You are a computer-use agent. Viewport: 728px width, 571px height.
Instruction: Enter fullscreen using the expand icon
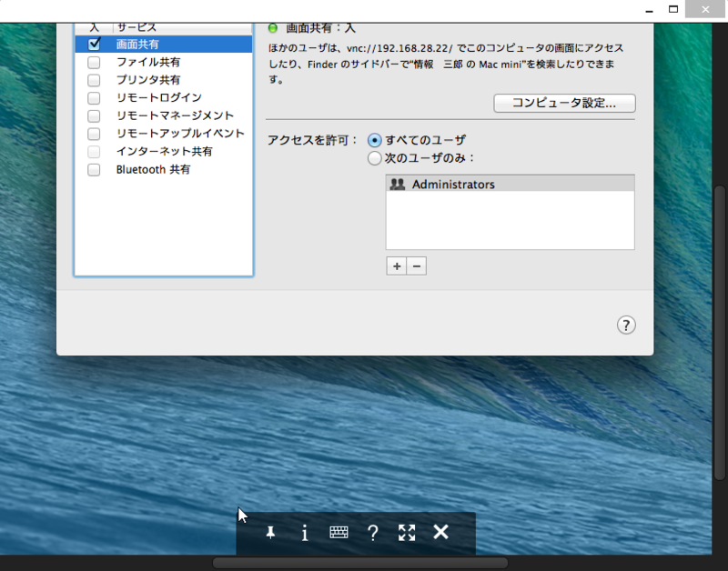407,534
